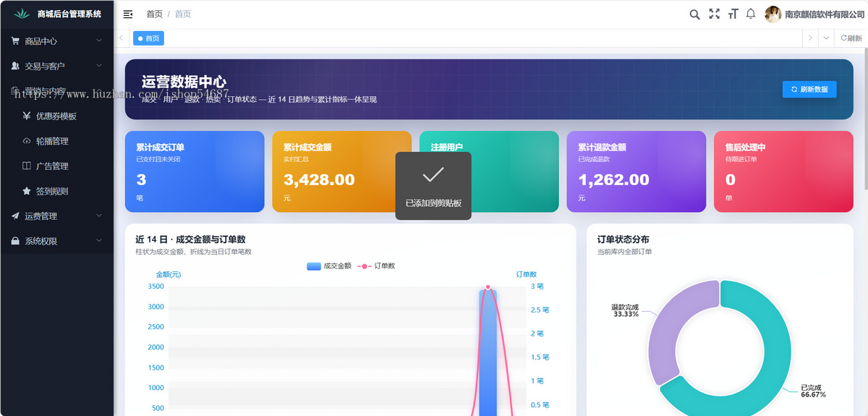Open the tab list dropdown arrow
868x416 pixels.
(x=827, y=38)
